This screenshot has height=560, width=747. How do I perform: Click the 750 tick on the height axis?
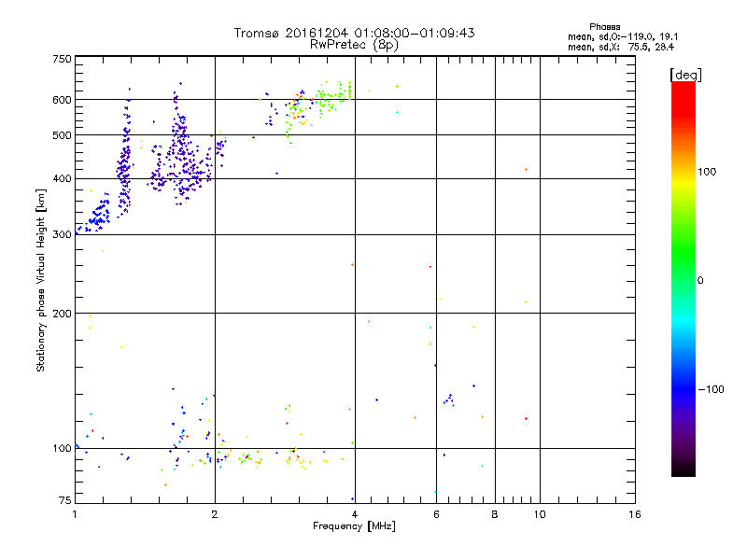[x=62, y=59]
